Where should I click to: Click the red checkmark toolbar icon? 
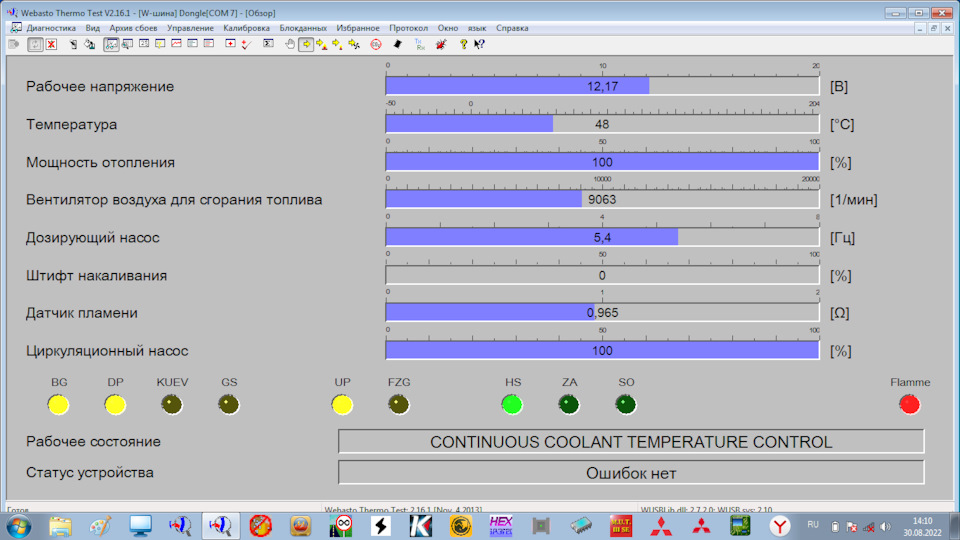[246, 44]
